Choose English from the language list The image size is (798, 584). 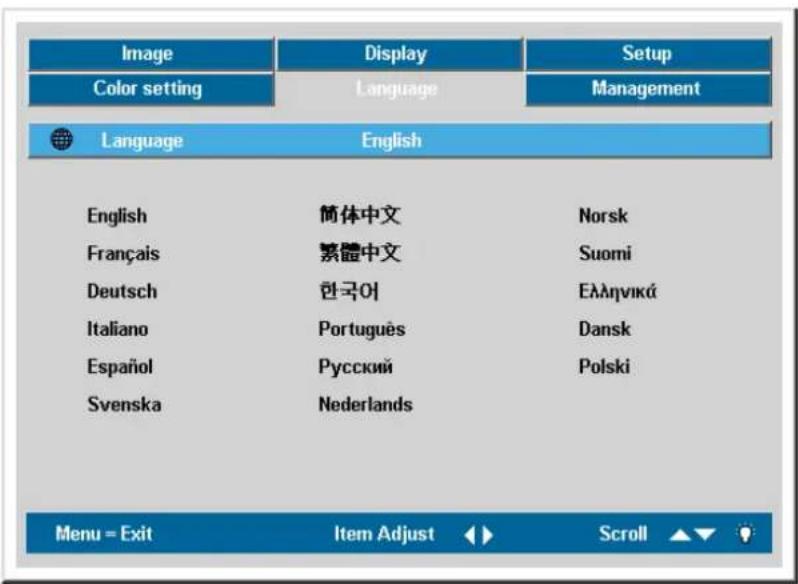[117, 216]
